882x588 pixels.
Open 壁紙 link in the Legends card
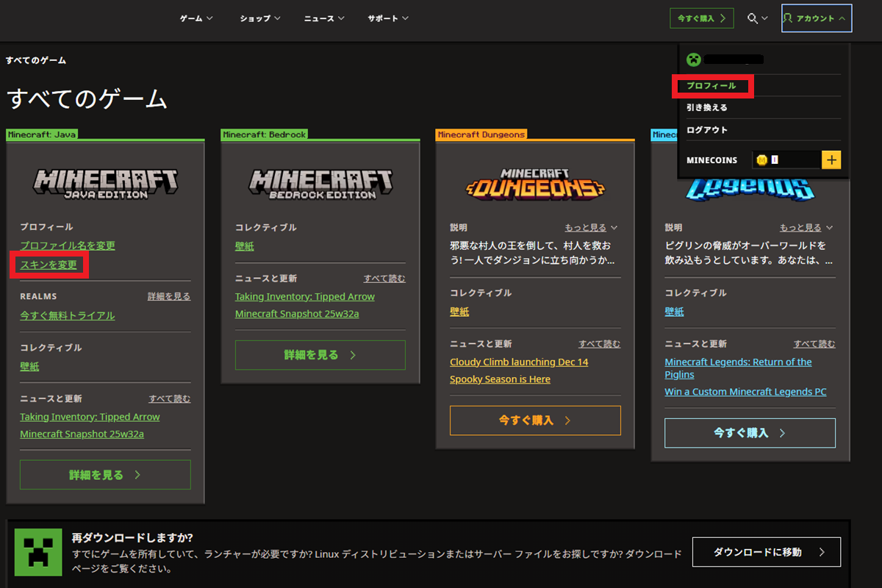(674, 312)
